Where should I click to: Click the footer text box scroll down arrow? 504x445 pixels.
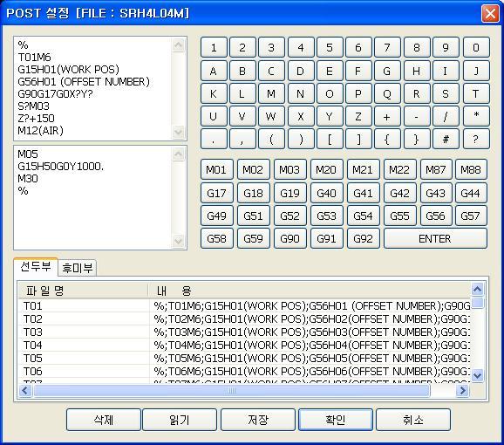click(x=179, y=241)
